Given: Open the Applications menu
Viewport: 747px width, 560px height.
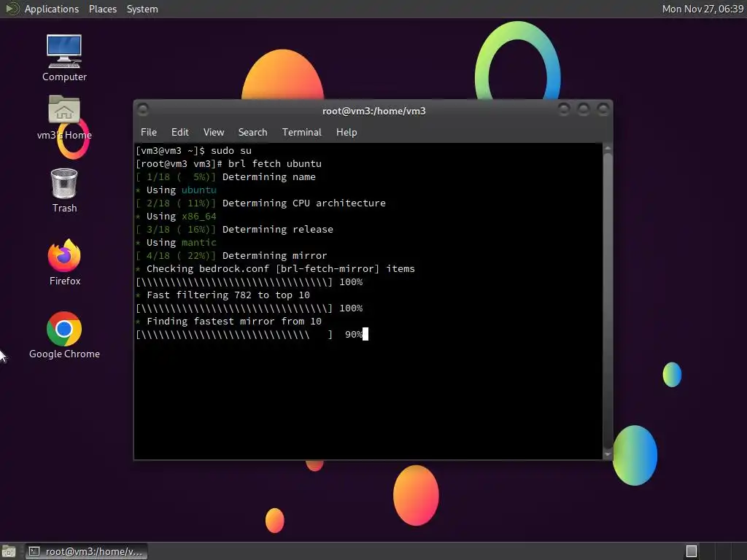Looking at the screenshot, I should pos(52,9).
